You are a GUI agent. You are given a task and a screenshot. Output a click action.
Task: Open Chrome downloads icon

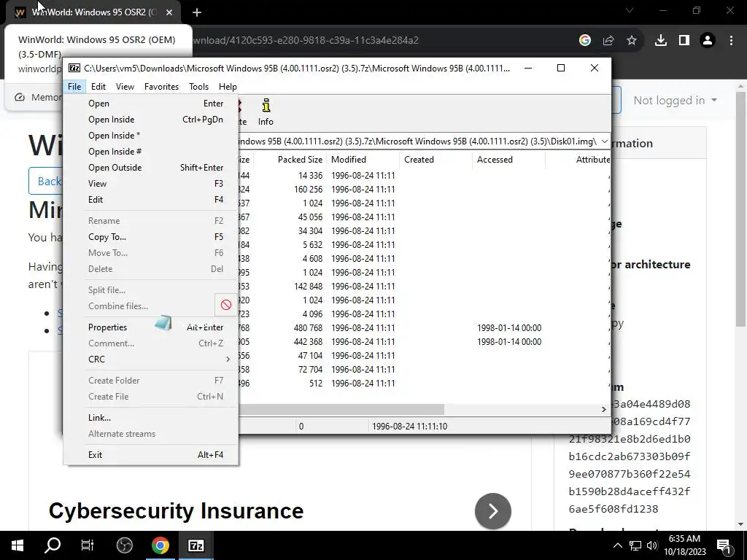(x=660, y=41)
